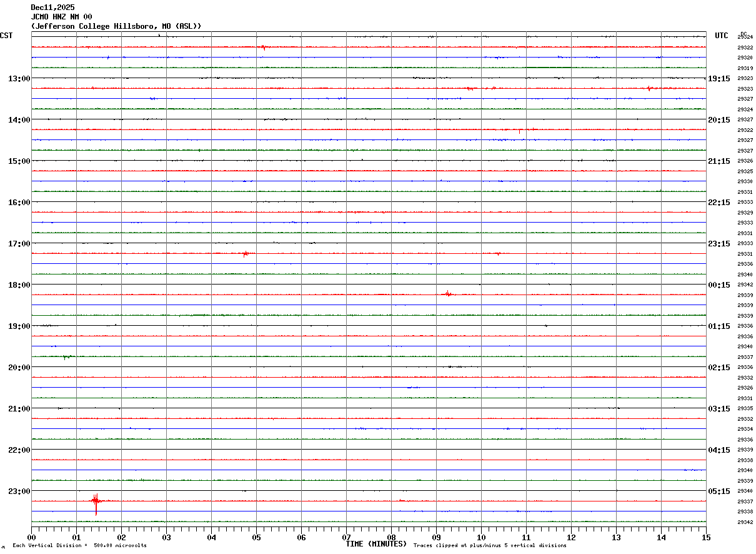This screenshot has height=554, width=756.
Task: Click the large red seismic spike after 23:00
Action: (x=96, y=503)
